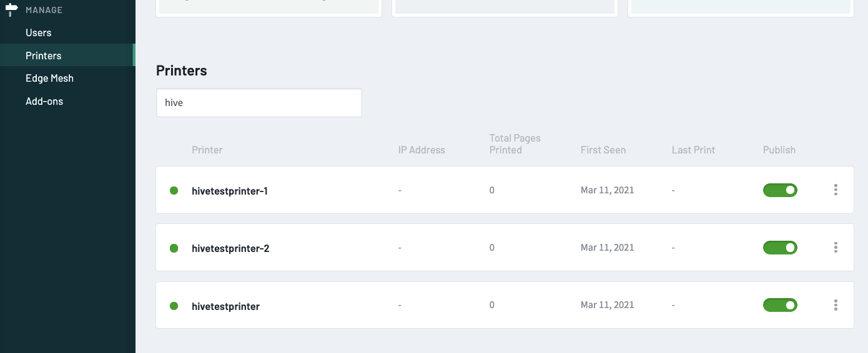
Task: Click the printer search field containing hive
Action: click(x=259, y=102)
